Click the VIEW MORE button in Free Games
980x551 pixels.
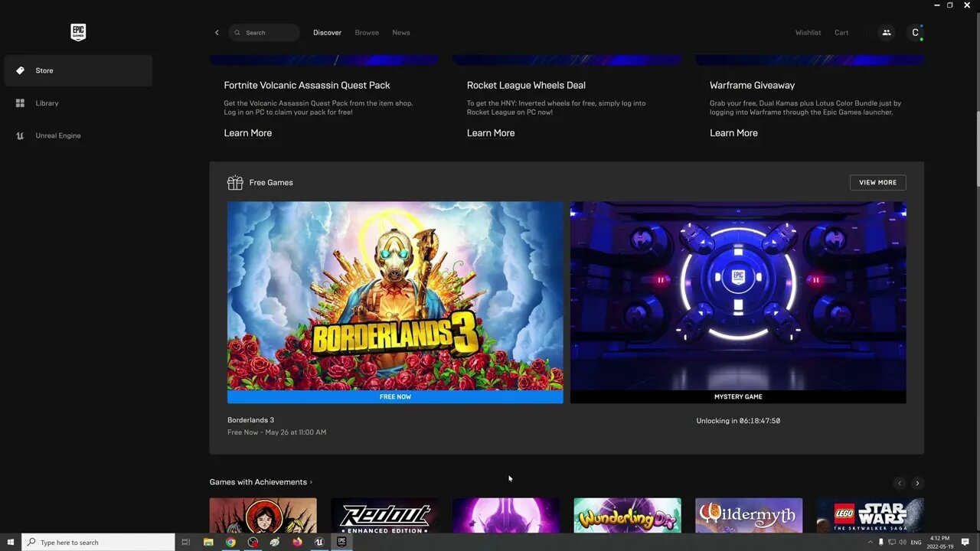877,183
